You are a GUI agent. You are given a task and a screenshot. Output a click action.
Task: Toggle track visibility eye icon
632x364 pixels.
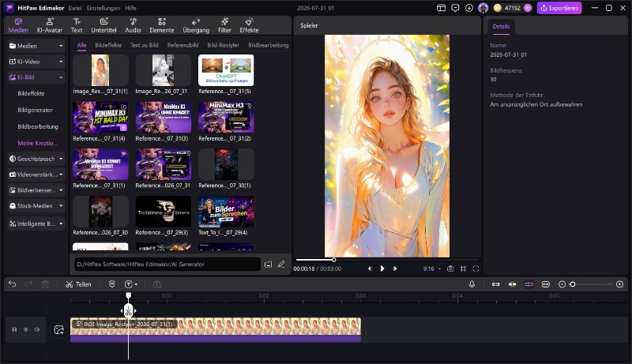pyautogui.click(x=25, y=329)
